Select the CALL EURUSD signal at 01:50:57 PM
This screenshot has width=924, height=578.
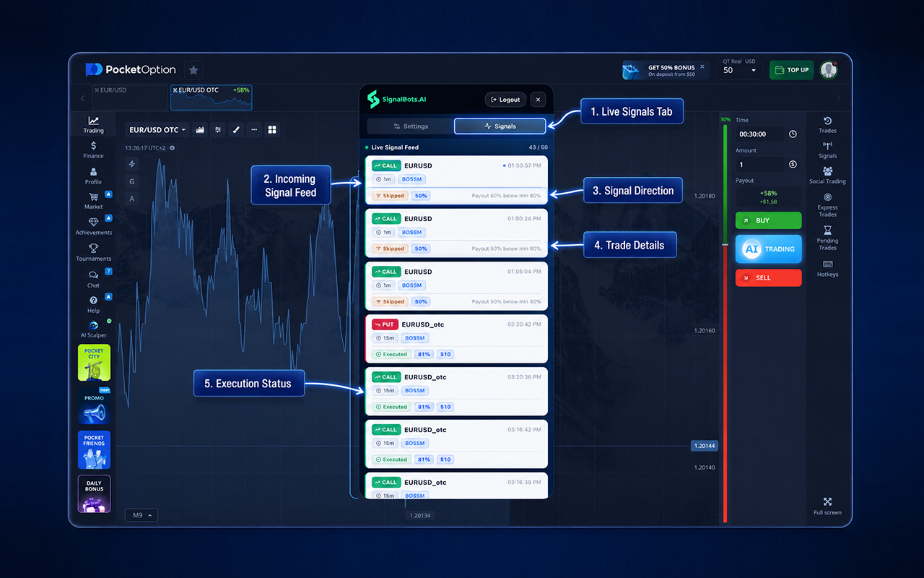tap(456, 181)
